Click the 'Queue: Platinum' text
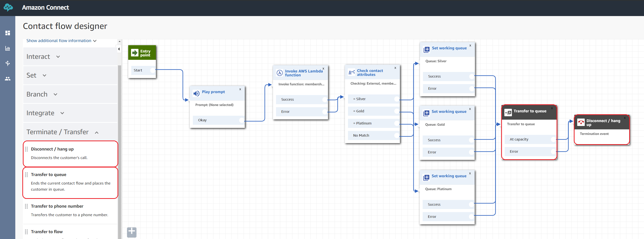The image size is (644, 239). pyautogui.click(x=438, y=189)
